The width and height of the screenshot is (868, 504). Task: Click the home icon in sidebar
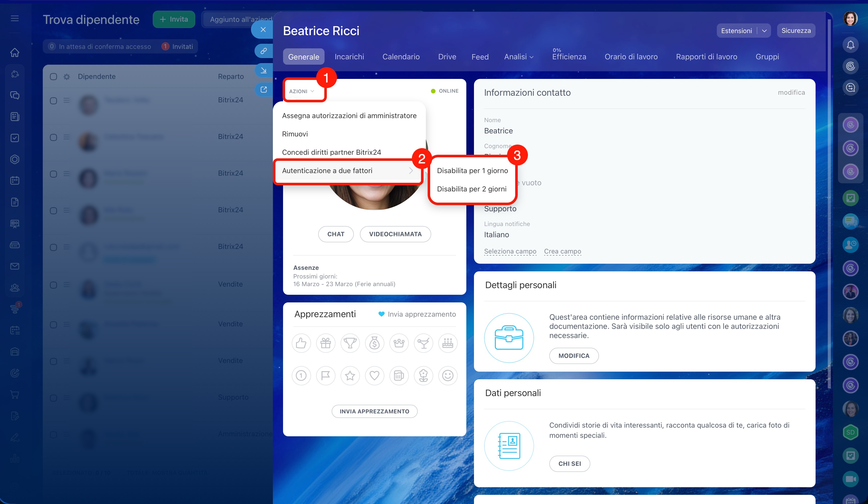(x=15, y=52)
